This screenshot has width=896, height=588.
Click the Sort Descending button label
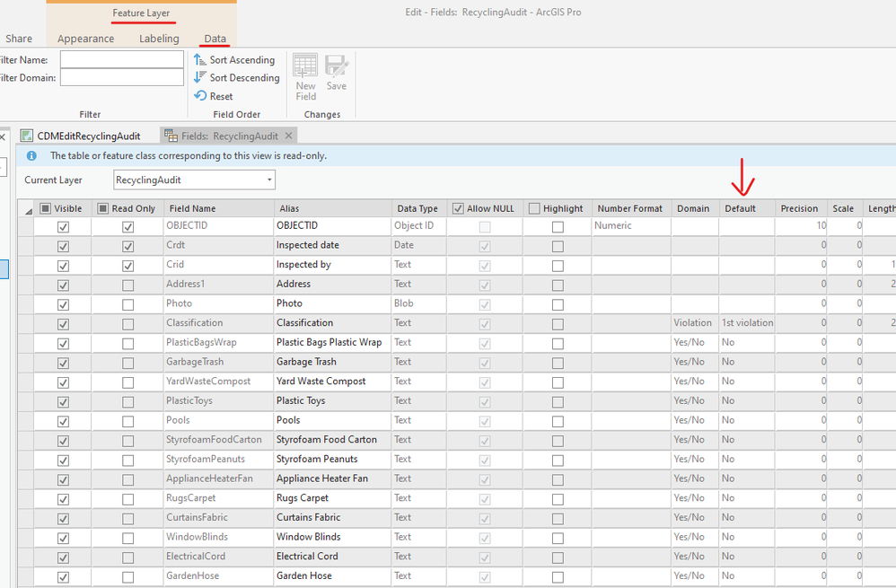coord(244,77)
